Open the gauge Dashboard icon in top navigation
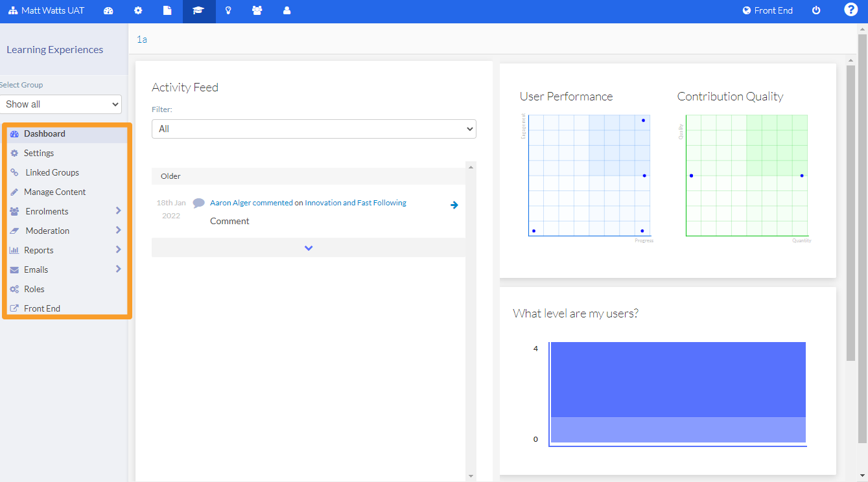This screenshot has width=868, height=482. point(108,10)
